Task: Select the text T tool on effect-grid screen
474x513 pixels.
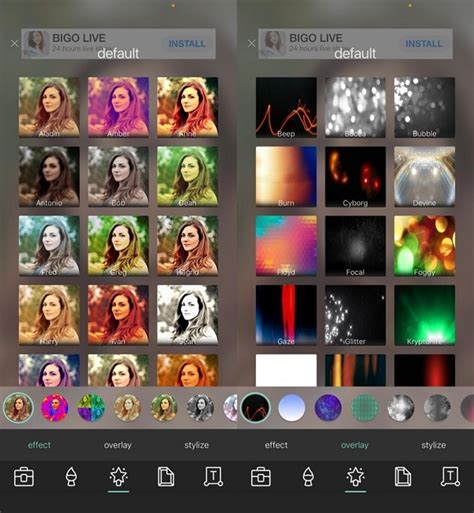Action: [x=213, y=477]
